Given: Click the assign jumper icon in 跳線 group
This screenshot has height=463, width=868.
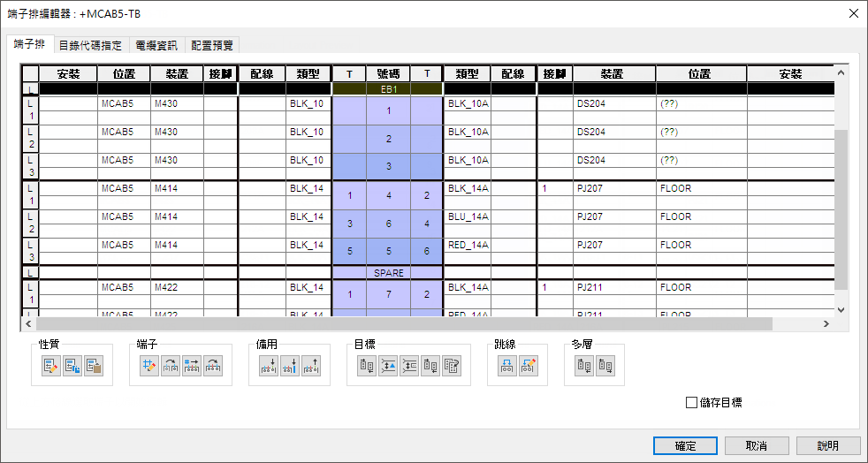Looking at the screenshot, I should 507,366.
